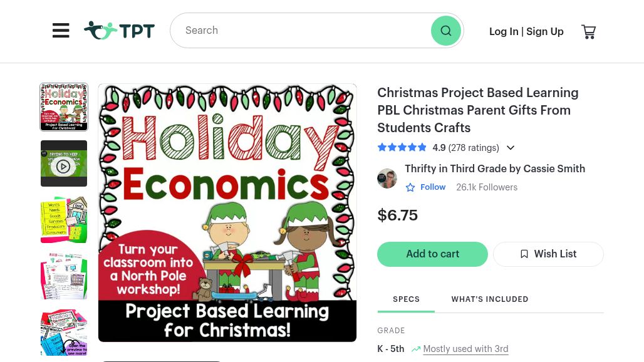Select the Wants Needs Goods thumbnail
Screen dimensions: 644x362
pos(64,220)
